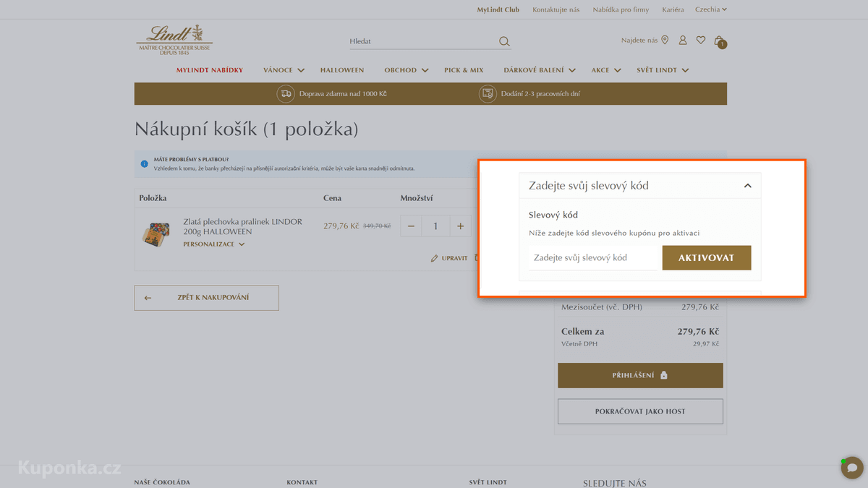Viewport: 868px width, 488px height.
Task: Click the Najdete nás link
Action: point(639,40)
